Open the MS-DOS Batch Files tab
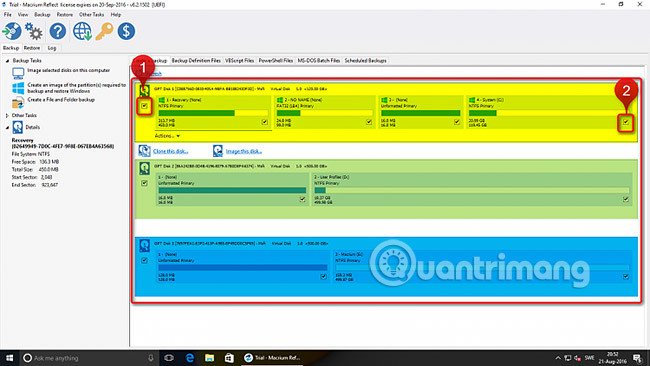This screenshot has height=366, width=650. point(318,61)
